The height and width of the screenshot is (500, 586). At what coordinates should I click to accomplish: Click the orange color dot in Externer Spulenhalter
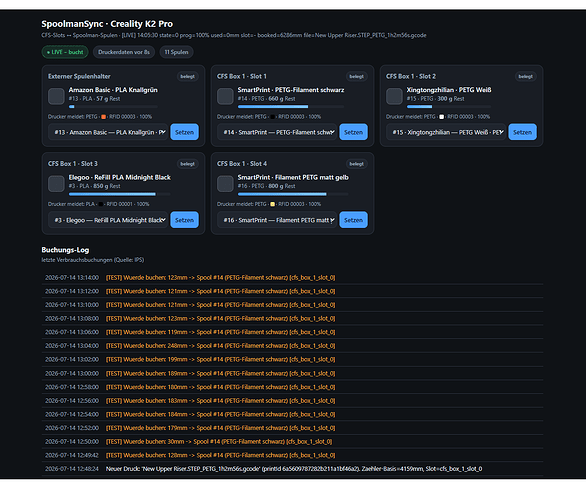click(x=104, y=117)
